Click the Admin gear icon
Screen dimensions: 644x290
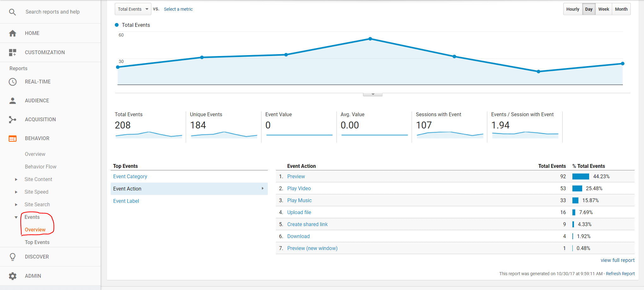(x=13, y=276)
